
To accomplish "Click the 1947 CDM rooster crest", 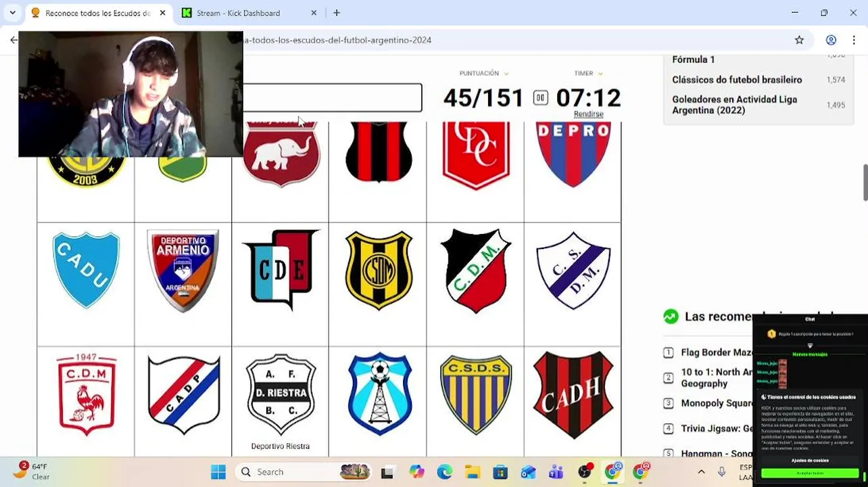I will click(x=86, y=394).
